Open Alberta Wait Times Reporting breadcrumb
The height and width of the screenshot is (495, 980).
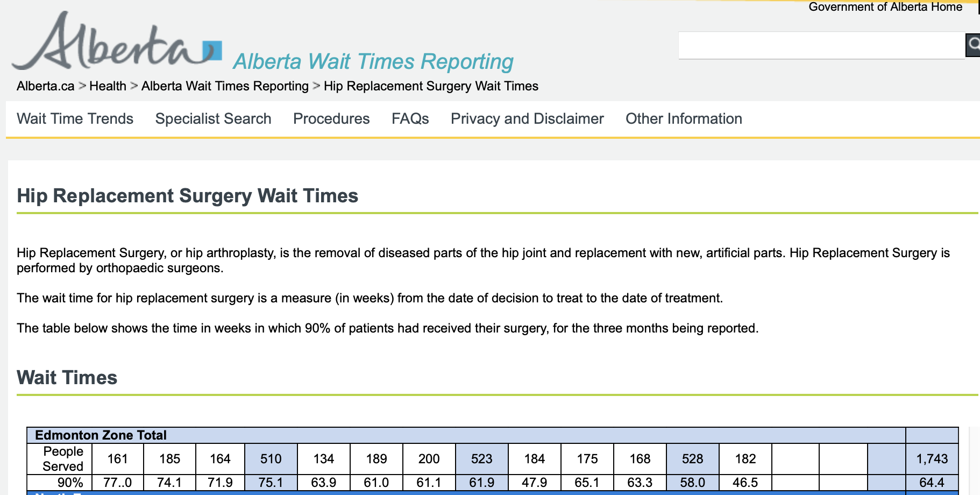pos(225,86)
